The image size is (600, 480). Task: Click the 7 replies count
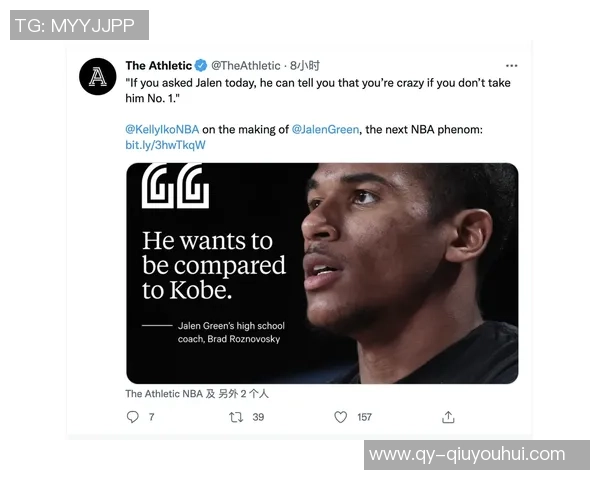(x=152, y=417)
